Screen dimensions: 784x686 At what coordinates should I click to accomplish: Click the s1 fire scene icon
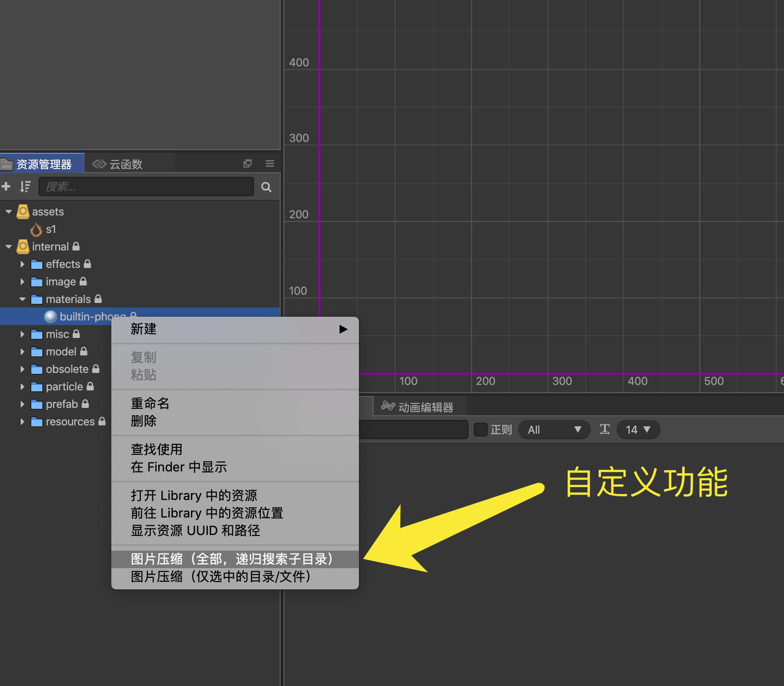click(36, 229)
